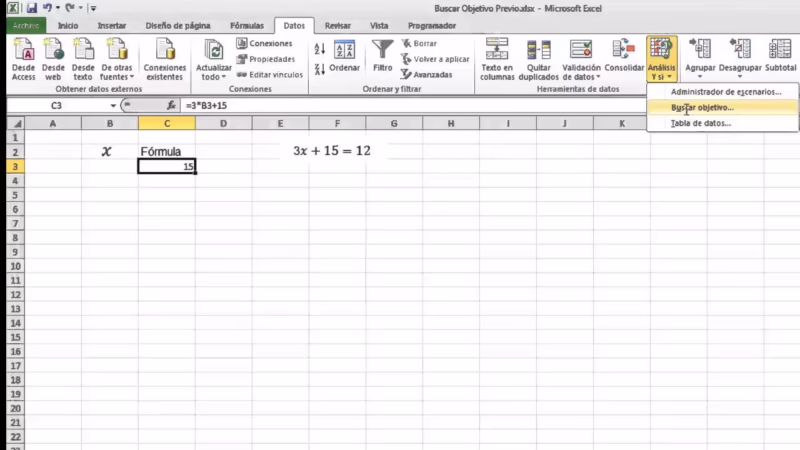Click the Desde Access icon
This screenshot has width=800, height=450.
coord(23,59)
